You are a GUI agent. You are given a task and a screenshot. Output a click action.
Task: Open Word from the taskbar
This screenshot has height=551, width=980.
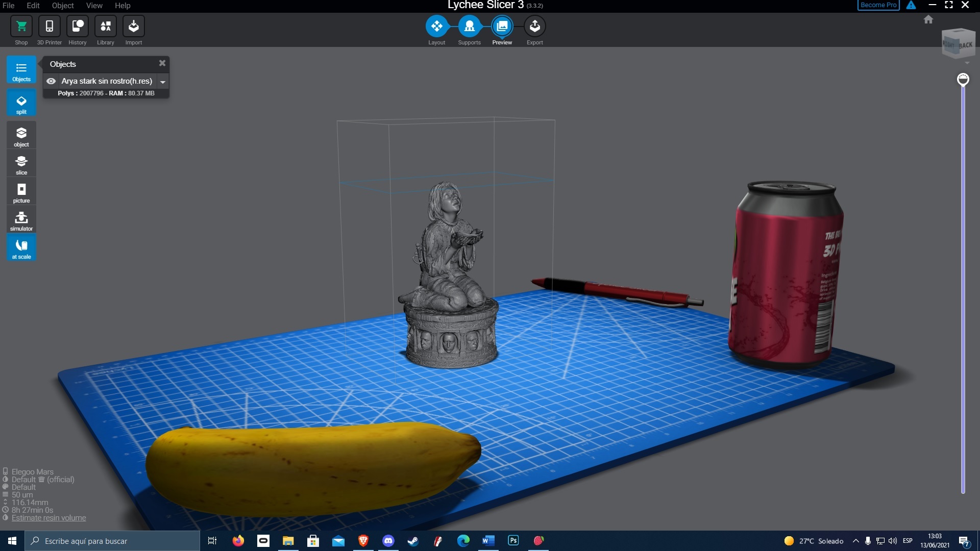pos(488,541)
